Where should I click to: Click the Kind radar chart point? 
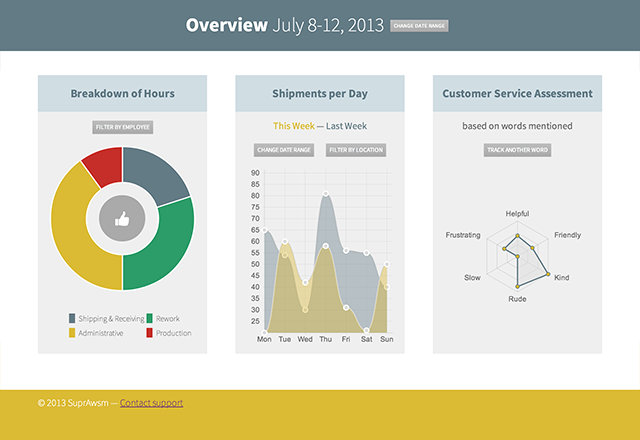click(x=548, y=274)
